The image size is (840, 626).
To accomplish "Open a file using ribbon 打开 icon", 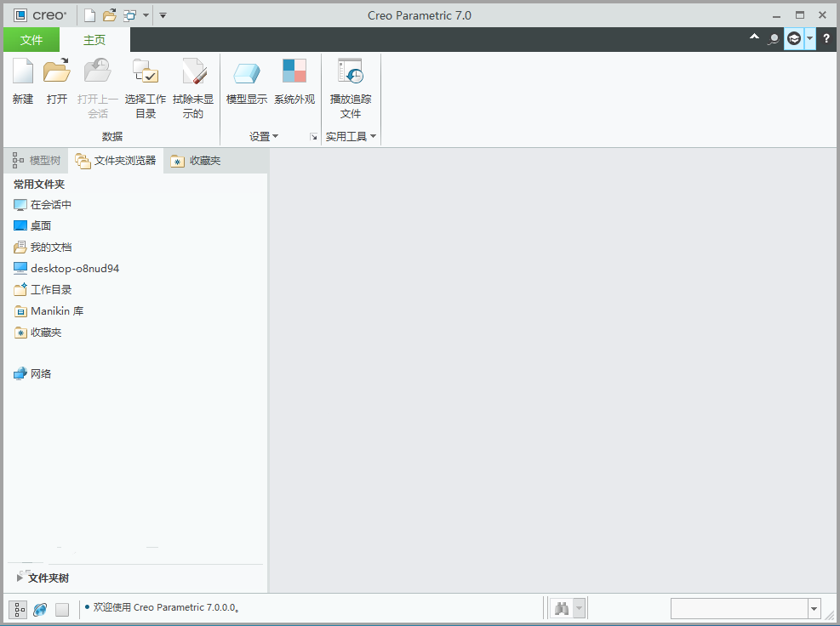I will click(x=57, y=81).
